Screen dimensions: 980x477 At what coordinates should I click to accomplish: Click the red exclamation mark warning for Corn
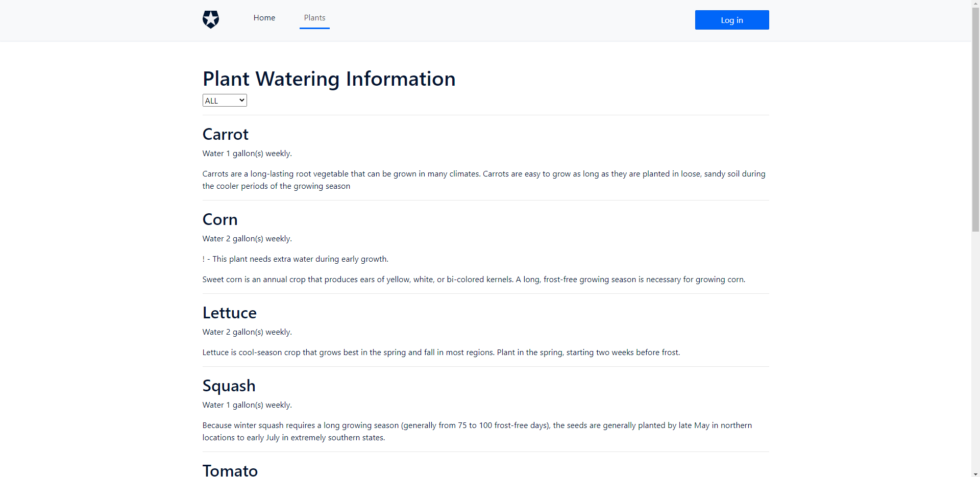coord(204,259)
